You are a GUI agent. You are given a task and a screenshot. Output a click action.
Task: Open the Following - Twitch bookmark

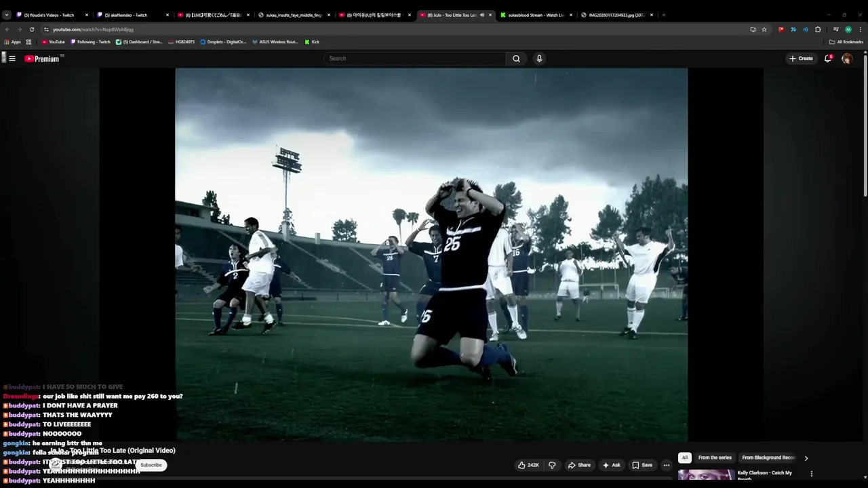(90, 42)
